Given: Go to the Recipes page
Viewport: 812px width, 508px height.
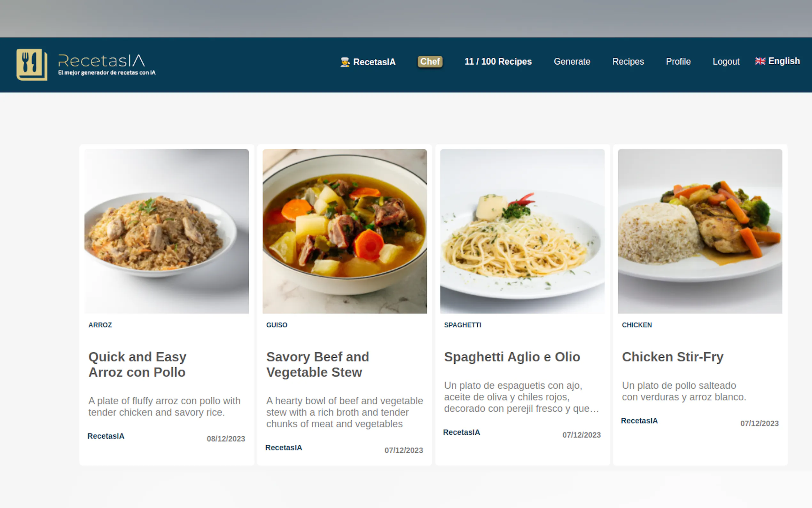Looking at the screenshot, I should tap(628, 61).
